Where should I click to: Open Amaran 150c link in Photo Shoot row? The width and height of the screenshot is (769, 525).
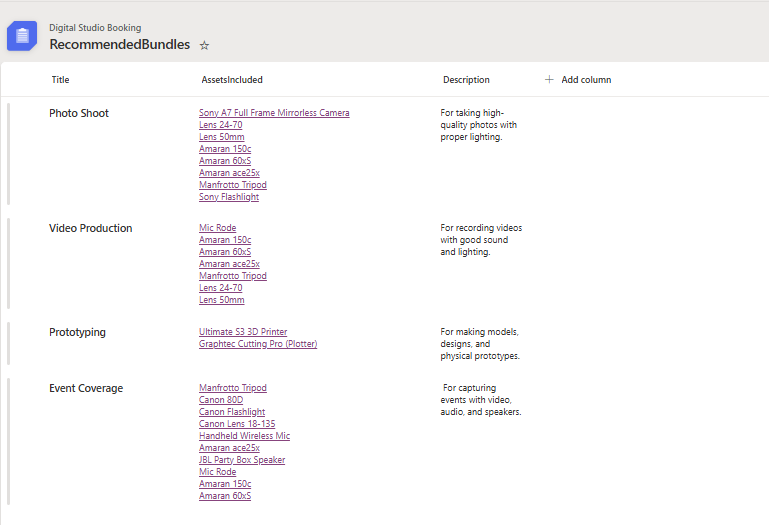[225, 149]
